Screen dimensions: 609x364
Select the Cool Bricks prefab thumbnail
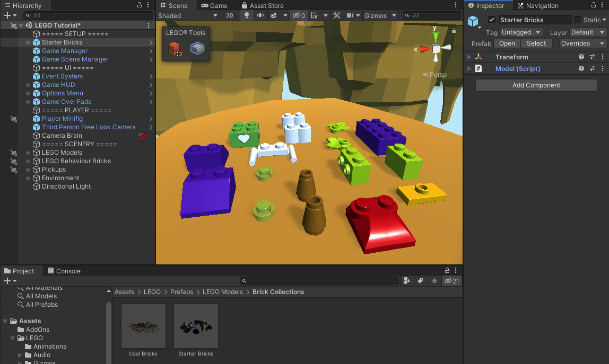tap(143, 326)
